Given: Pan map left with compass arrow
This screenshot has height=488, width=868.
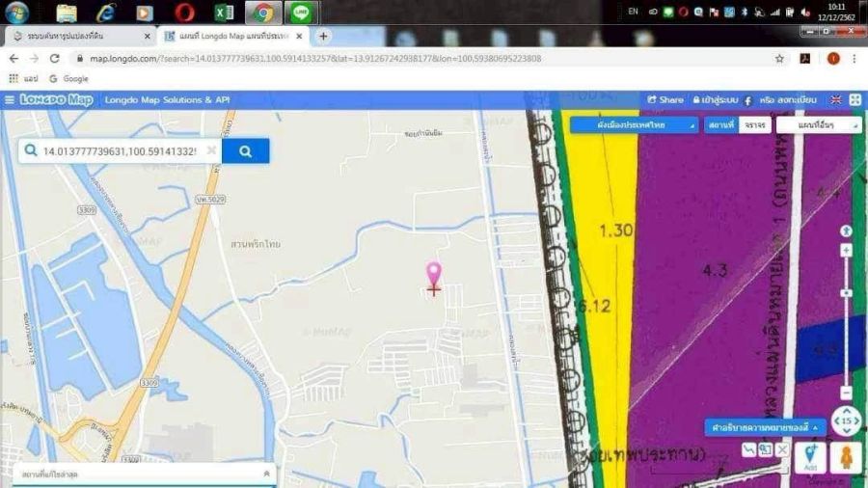Looking at the screenshot, I should pos(836,421).
